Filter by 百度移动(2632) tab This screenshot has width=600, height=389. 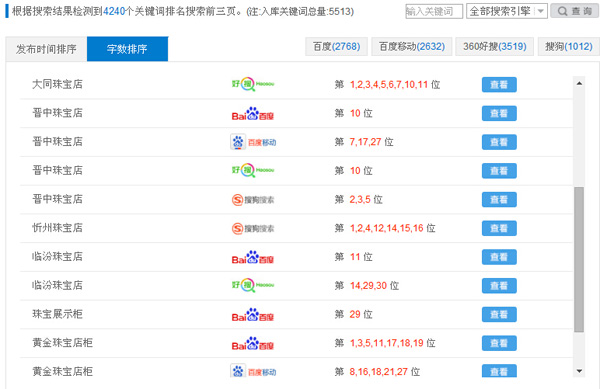click(412, 47)
